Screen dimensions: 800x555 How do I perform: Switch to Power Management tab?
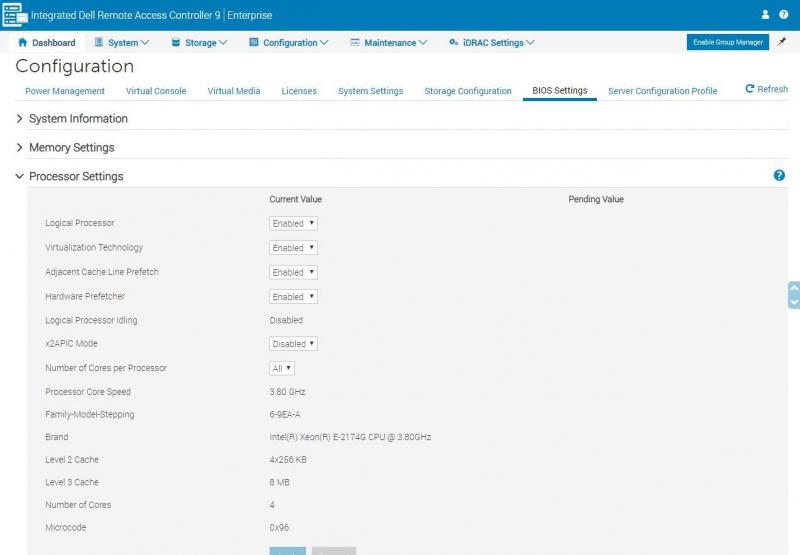[x=65, y=91]
